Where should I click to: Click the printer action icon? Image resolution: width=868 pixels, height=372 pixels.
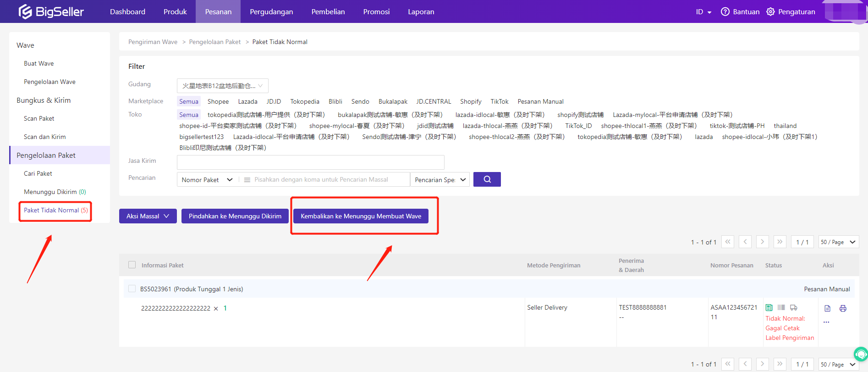[x=843, y=308]
